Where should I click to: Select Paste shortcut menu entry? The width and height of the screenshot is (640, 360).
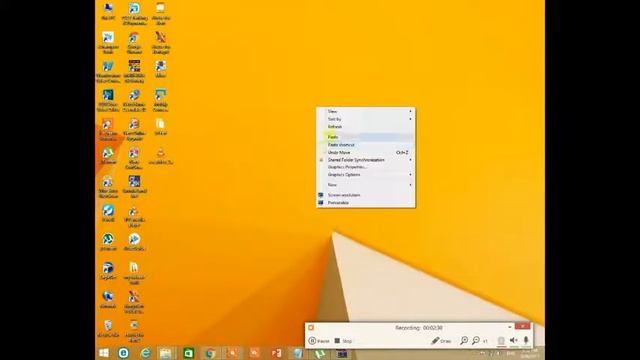click(x=366, y=145)
